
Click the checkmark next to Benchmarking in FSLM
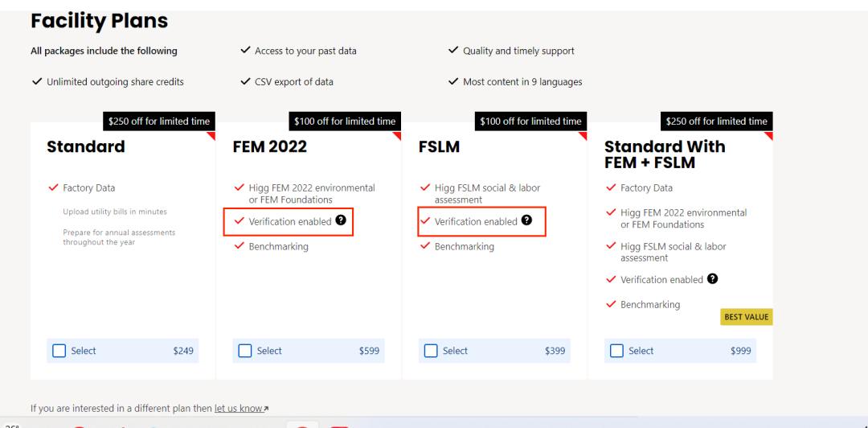coord(425,246)
